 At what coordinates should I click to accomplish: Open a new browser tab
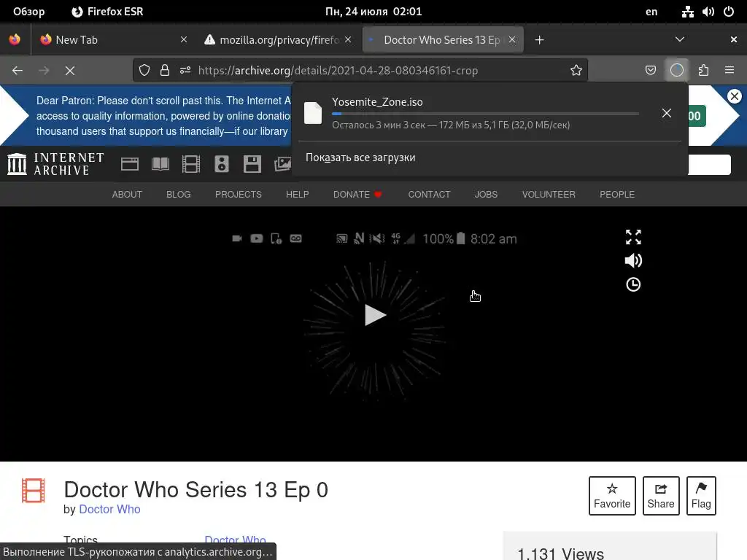click(539, 40)
